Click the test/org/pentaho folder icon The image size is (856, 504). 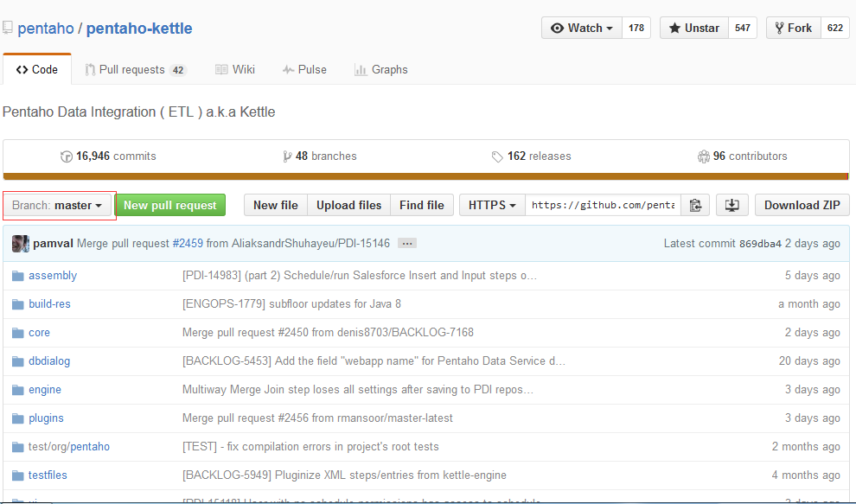pyautogui.click(x=18, y=447)
